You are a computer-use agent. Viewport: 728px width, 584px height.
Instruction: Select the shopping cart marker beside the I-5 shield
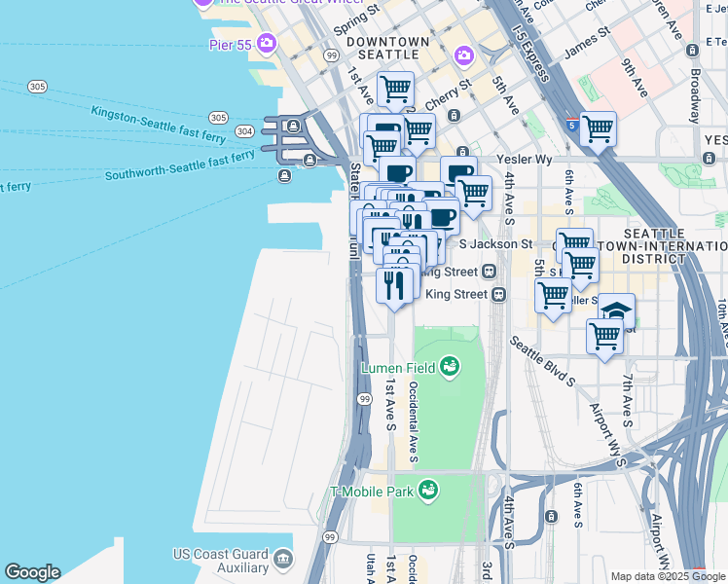(x=599, y=129)
